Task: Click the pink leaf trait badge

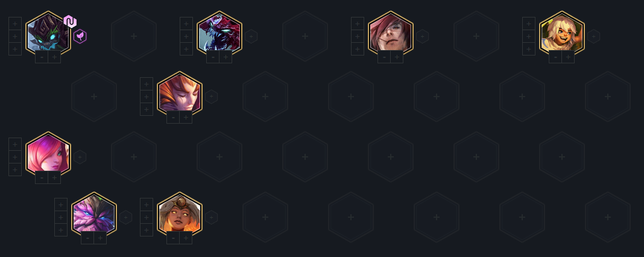Action: [80, 36]
